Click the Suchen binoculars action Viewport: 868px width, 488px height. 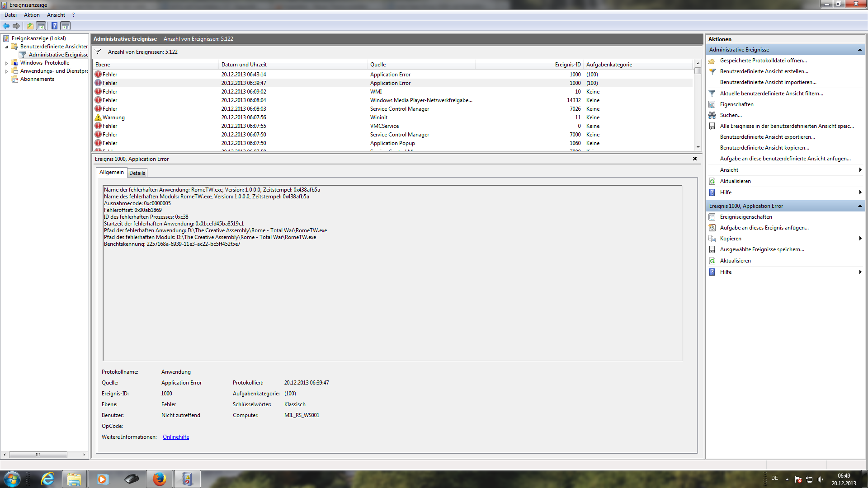[x=731, y=115]
